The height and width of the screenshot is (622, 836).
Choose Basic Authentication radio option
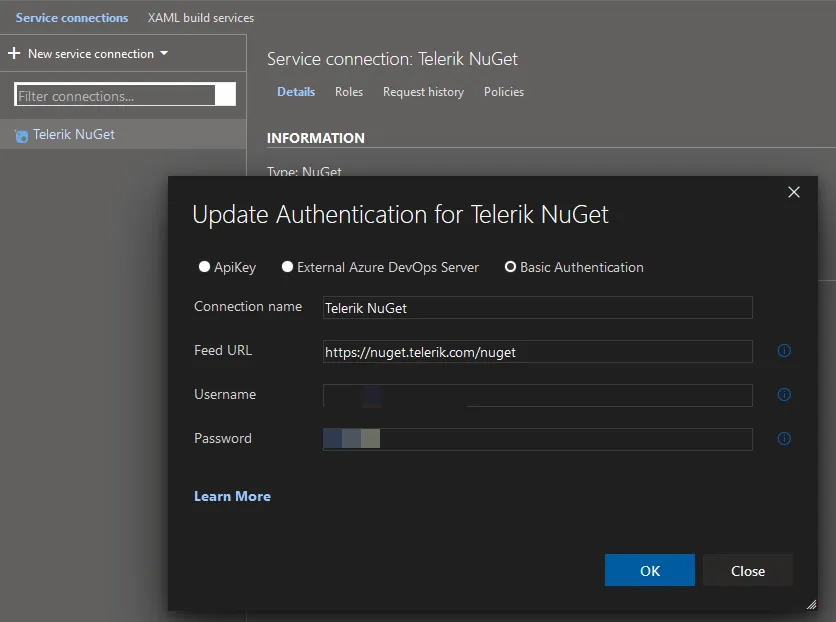(510, 267)
